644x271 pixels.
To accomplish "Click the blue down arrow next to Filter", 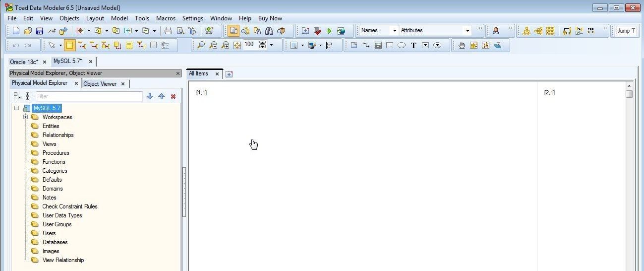I will coord(150,96).
